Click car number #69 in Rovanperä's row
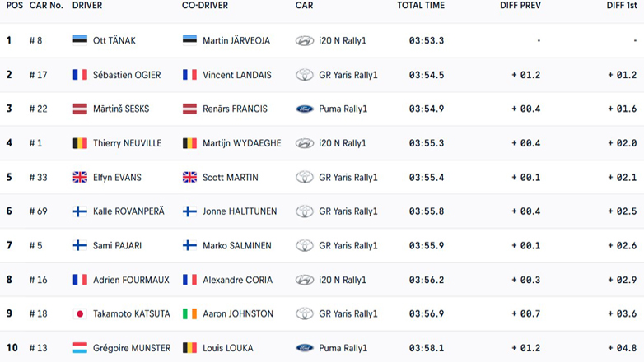 click(38, 211)
